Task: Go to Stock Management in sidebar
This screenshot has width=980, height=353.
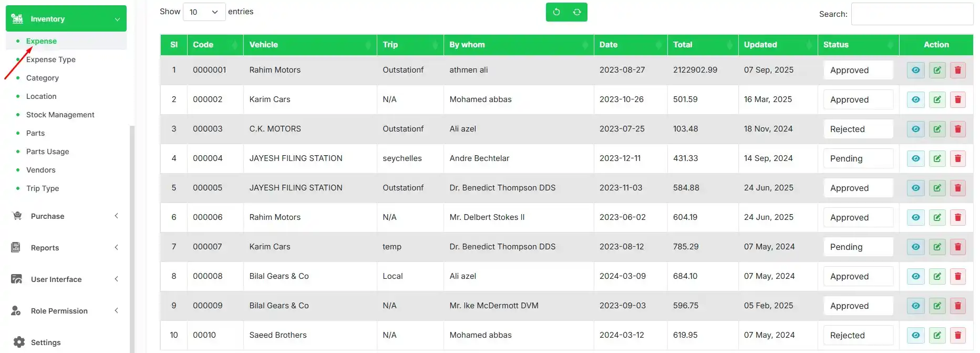Action: [60, 115]
